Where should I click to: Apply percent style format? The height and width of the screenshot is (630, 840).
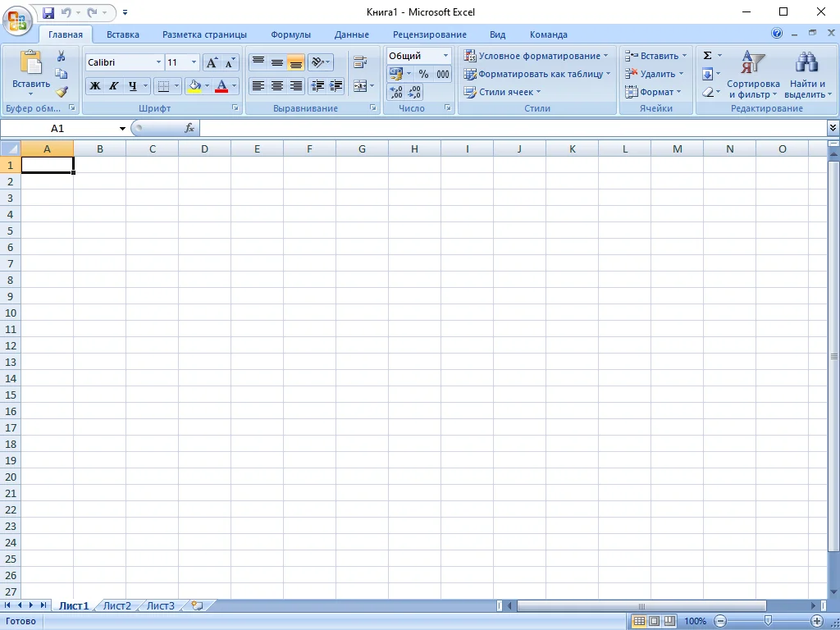pyautogui.click(x=423, y=74)
